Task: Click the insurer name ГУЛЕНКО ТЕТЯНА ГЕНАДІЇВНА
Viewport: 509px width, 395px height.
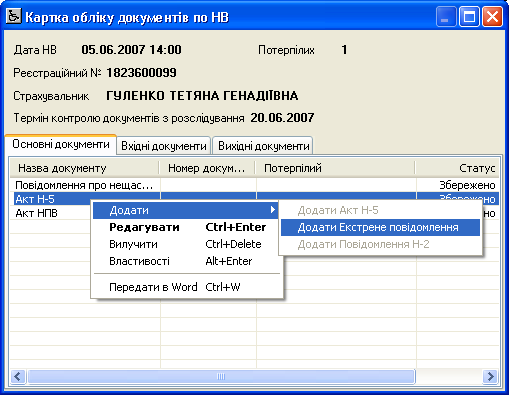Action: 202,96
